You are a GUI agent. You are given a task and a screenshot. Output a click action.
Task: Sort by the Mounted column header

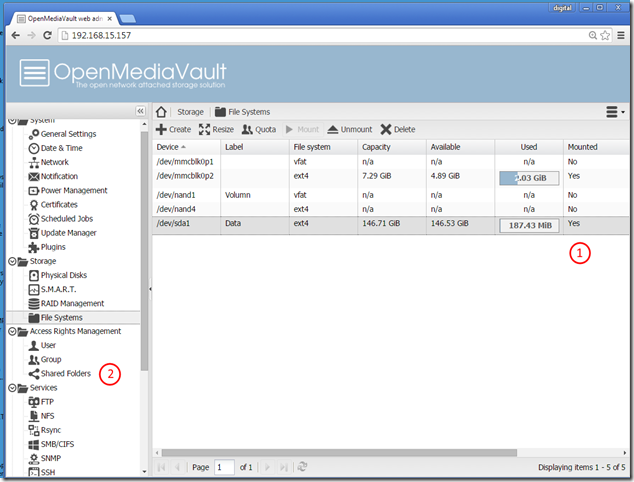coord(596,147)
